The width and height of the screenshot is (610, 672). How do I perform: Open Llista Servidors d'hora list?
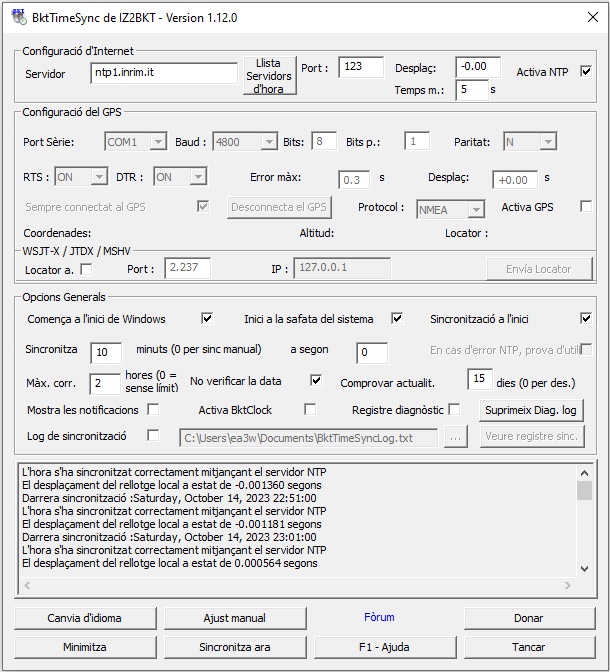(x=269, y=75)
